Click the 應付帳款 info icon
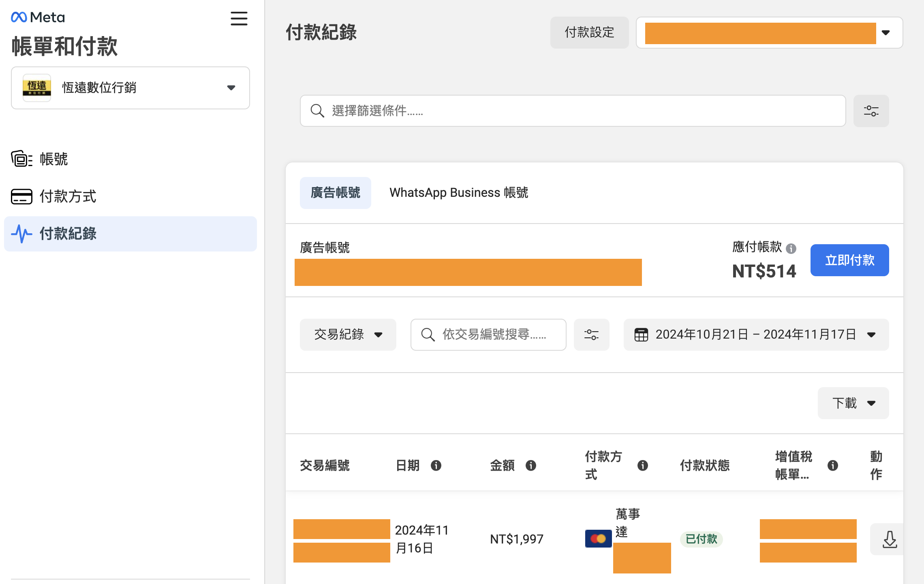Viewport: 924px width, 584px height. [x=791, y=248]
